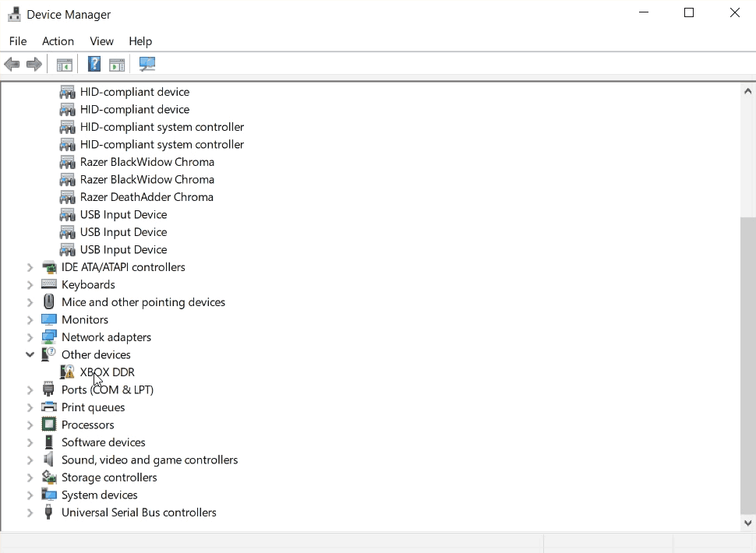Click the Storage controllers icon
756x553 pixels.
(48, 477)
